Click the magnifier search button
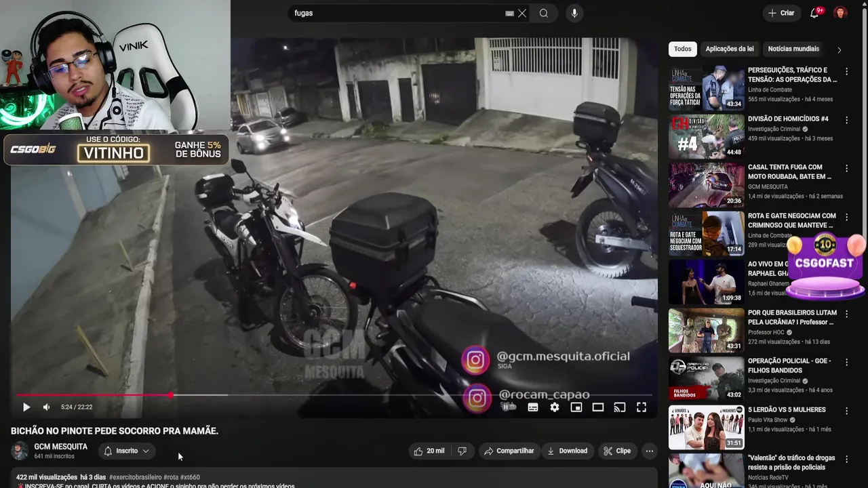 (544, 13)
